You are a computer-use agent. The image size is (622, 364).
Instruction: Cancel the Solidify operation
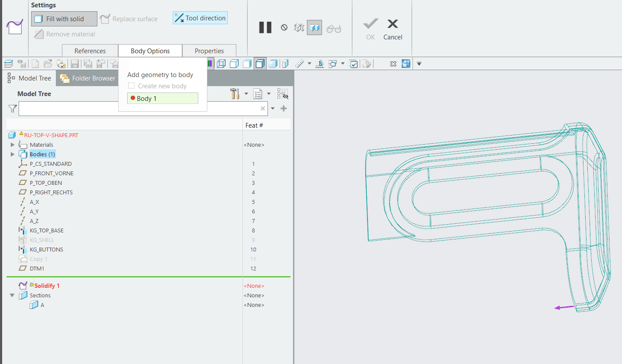point(393,29)
